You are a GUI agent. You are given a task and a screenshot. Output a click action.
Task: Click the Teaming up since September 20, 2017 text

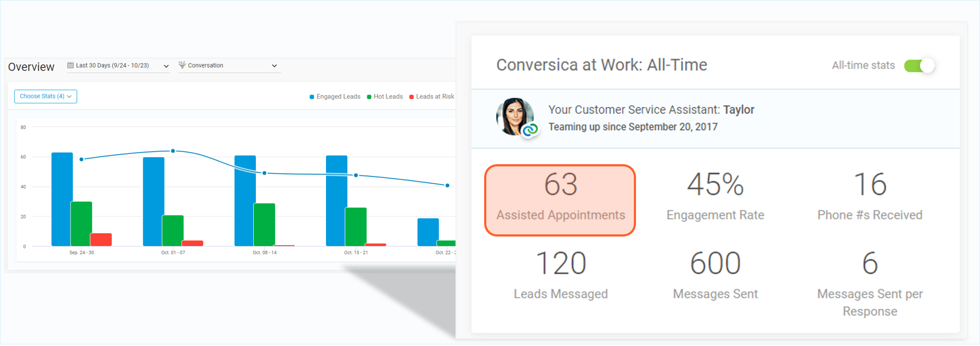[x=633, y=127]
